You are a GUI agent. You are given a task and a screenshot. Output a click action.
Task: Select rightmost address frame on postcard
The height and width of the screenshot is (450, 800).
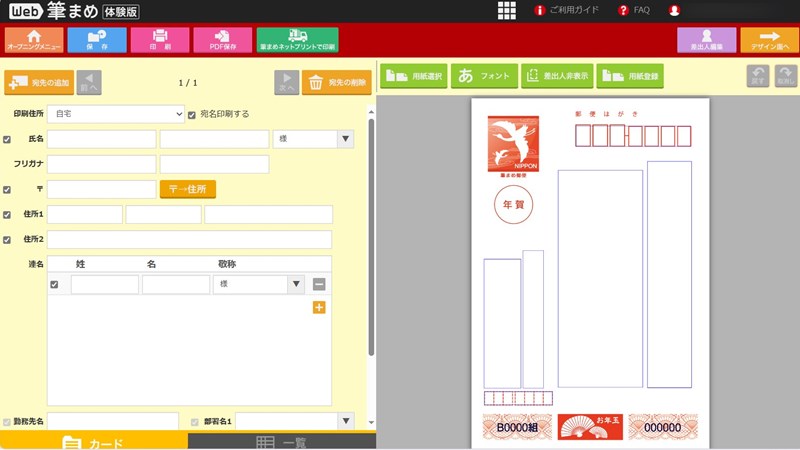[x=669, y=274]
